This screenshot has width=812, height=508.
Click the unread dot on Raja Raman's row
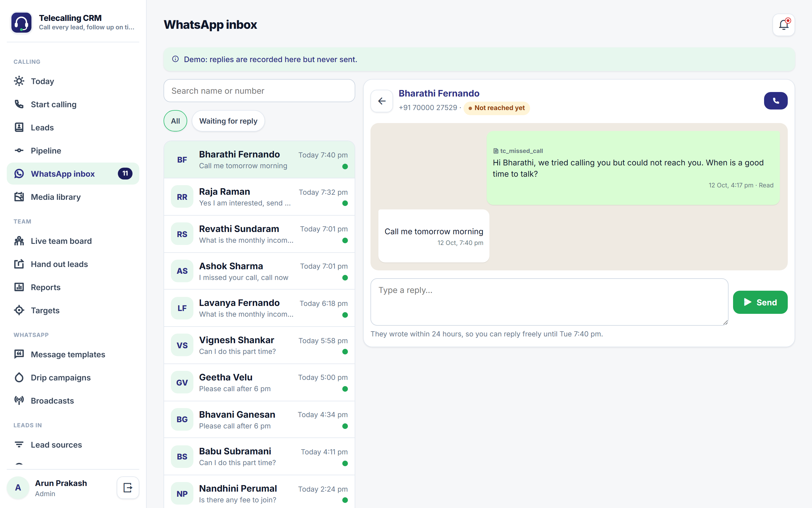tap(345, 203)
